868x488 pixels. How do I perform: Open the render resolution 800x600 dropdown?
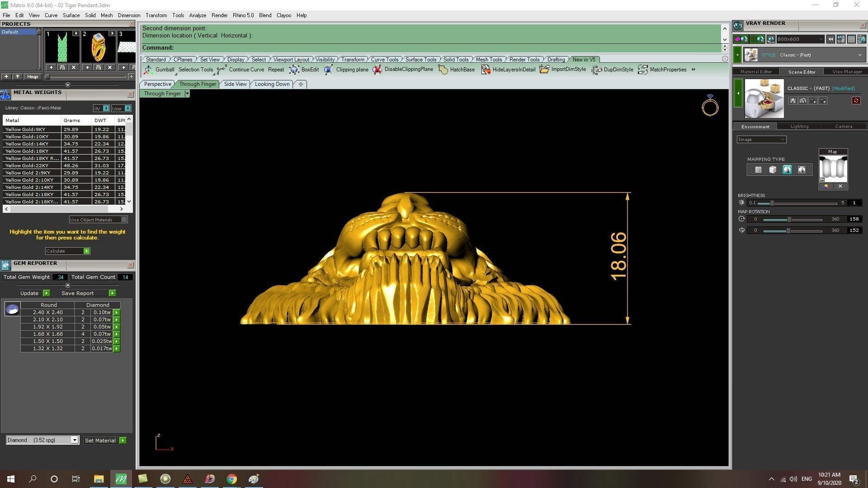pos(800,39)
